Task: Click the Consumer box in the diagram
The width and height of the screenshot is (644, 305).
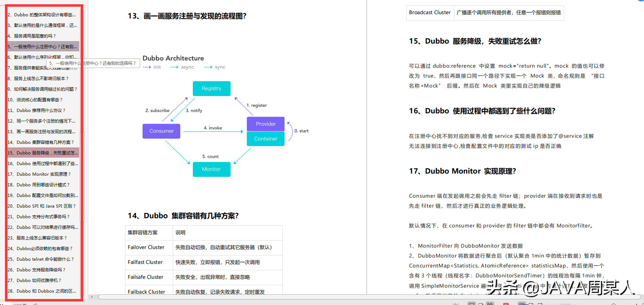Action: pyautogui.click(x=161, y=131)
